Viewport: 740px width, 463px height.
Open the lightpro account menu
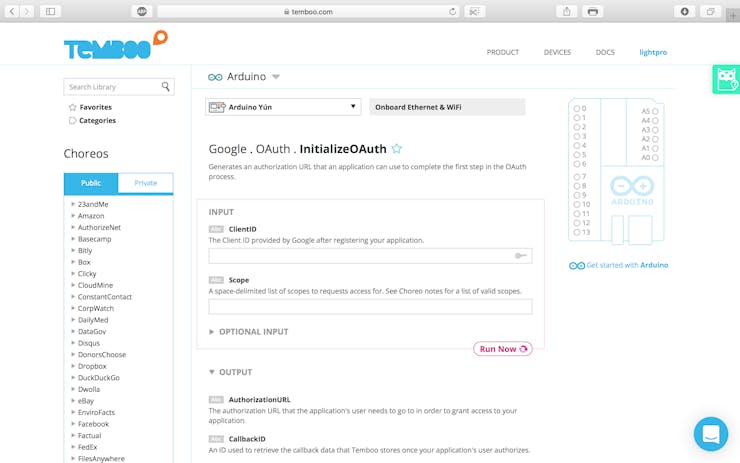tap(653, 52)
